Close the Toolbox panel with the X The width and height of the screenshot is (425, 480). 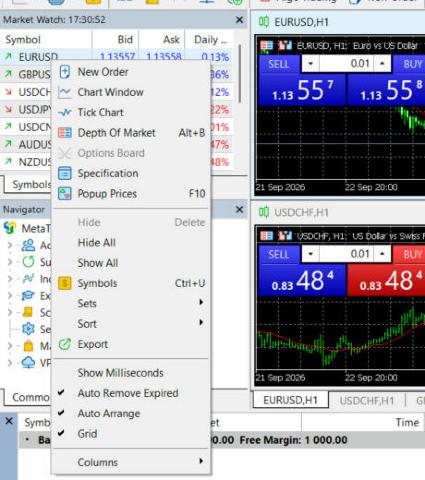point(9,421)
